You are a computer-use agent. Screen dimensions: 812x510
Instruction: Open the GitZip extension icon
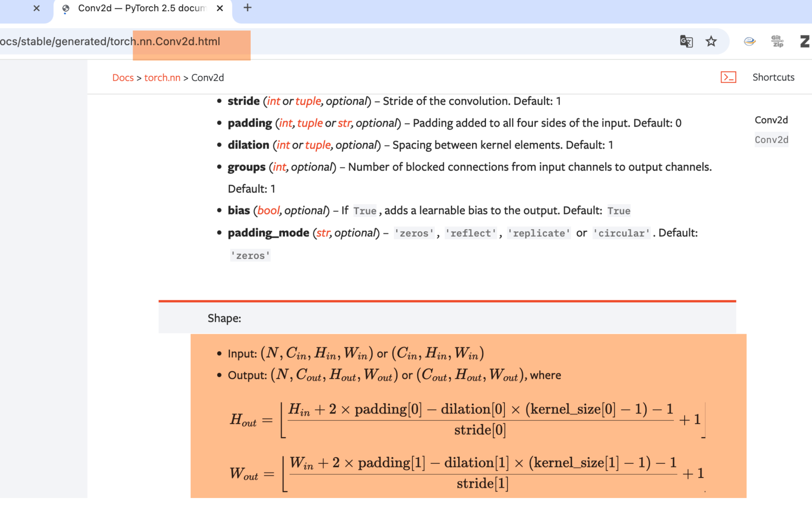(777, 41)
